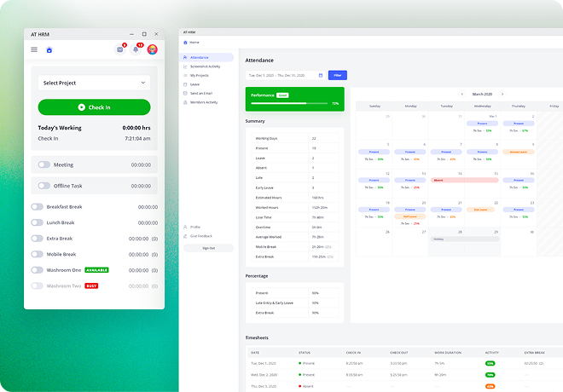This screenshot has height=392, width=563.
Task: Click the orange activity badge in the Dec 3 row
Action: point(490,386)
